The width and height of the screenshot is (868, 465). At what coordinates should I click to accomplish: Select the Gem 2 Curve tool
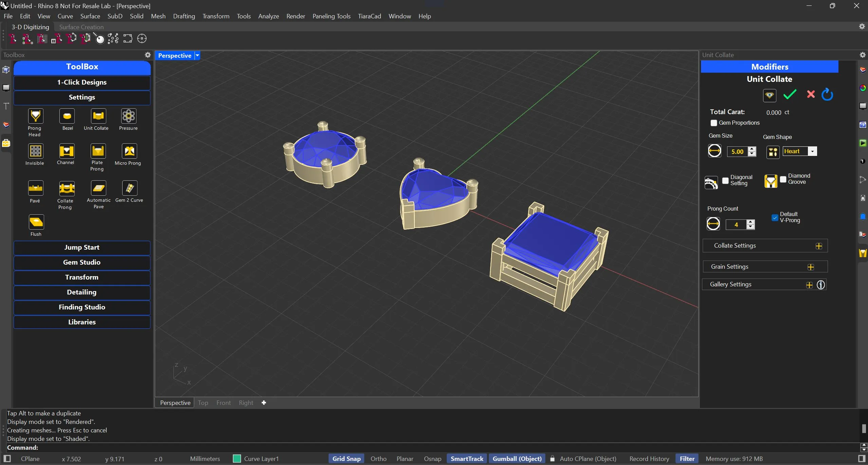pos(129,188)
